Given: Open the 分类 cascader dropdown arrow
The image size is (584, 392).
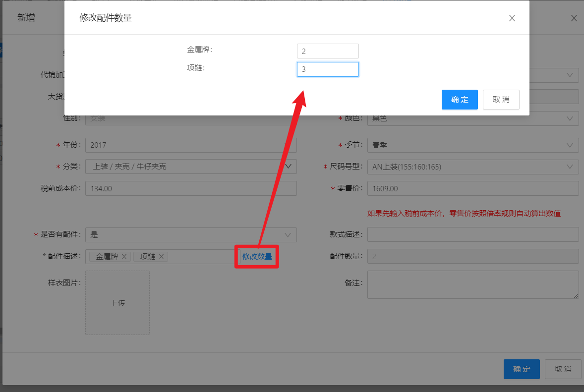Looking at the screenshot, I should pos(288,166).
